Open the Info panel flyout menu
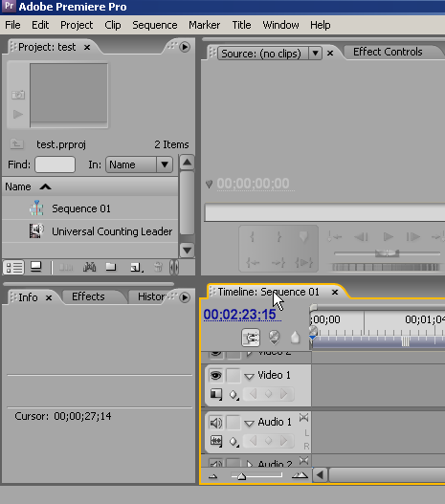The image size is (445, 504). coord(185,297)
